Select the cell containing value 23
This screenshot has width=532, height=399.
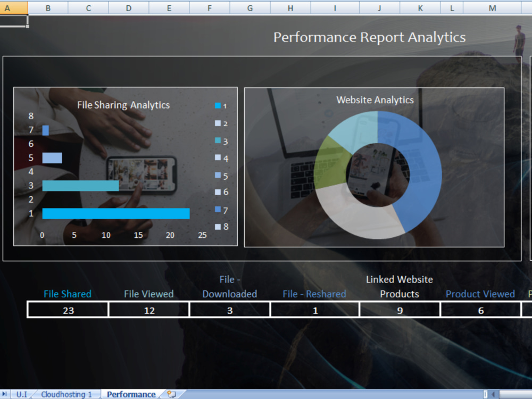[68, 310]
